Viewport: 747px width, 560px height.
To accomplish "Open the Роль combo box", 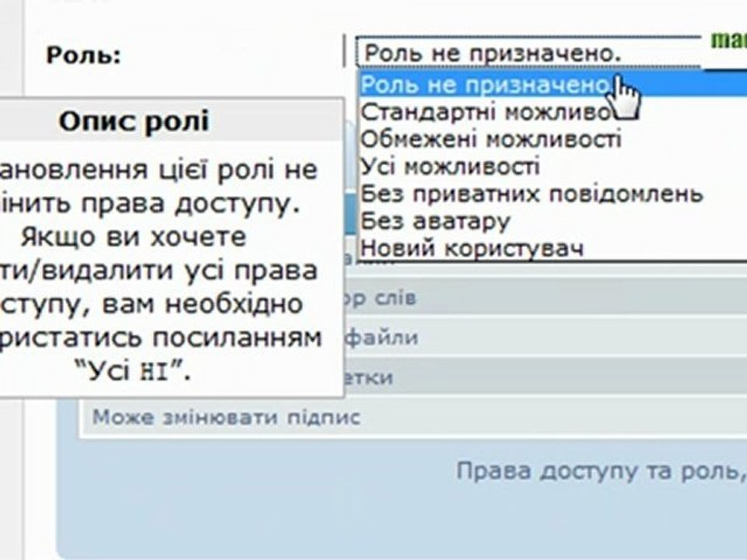I will [x=528, y=53].
